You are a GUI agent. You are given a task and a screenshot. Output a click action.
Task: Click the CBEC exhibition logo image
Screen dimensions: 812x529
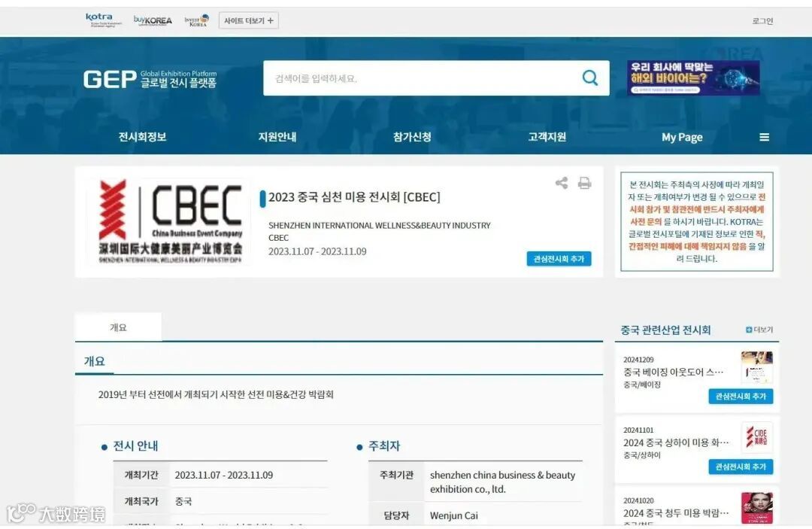pyautogui.click(x=170, y=222)
